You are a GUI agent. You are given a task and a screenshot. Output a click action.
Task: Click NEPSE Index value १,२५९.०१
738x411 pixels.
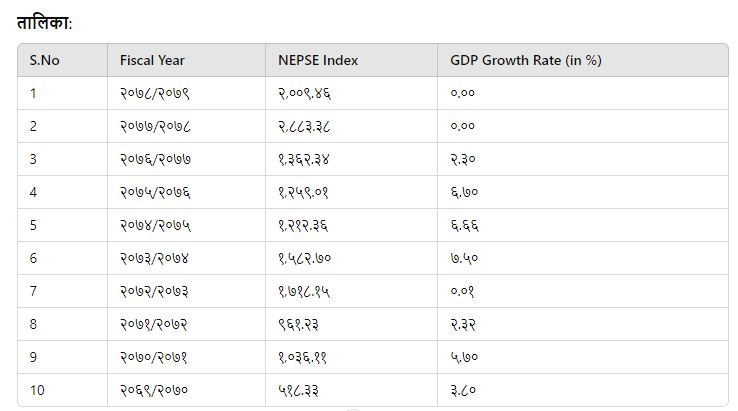coord(304,192)
